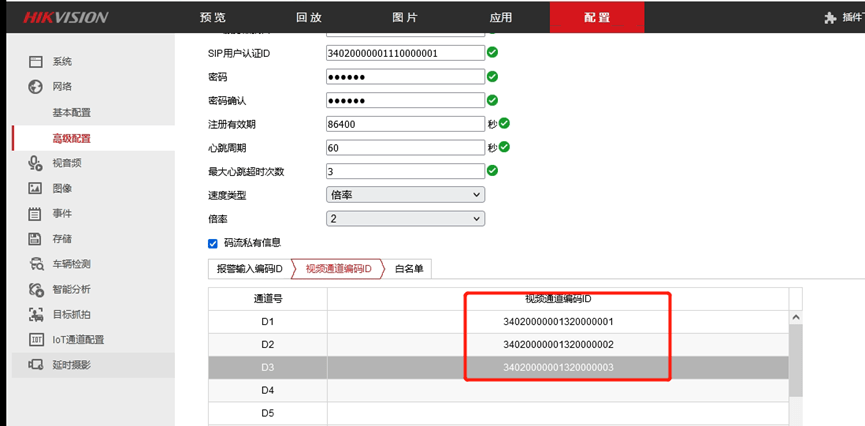Select 高级配置 under network
The width and height of the screenshot is (865, 426).
point(72,139)
